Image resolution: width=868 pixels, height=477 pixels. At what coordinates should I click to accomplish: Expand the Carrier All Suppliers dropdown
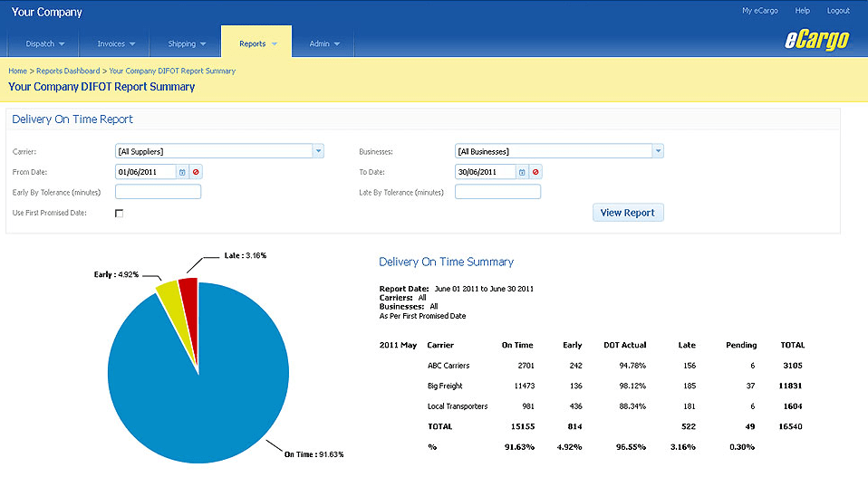pos(318,151)
